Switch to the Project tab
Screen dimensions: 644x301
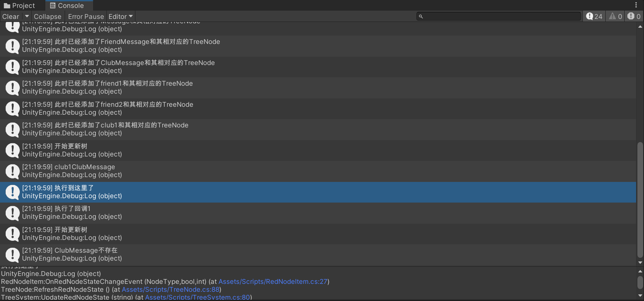[19, 6]
